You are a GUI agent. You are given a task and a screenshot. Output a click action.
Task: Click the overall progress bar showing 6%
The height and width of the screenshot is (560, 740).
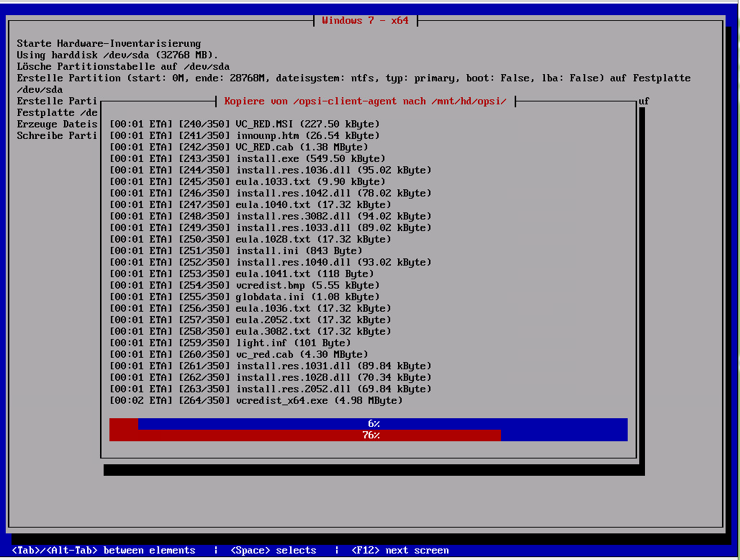(368, 424)
